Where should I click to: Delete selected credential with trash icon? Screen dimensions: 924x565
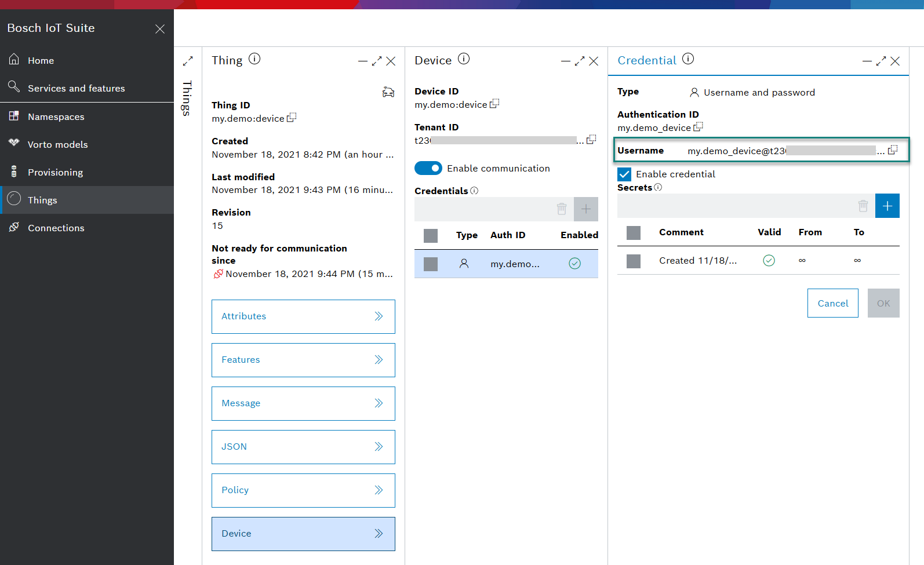point(562,209)
